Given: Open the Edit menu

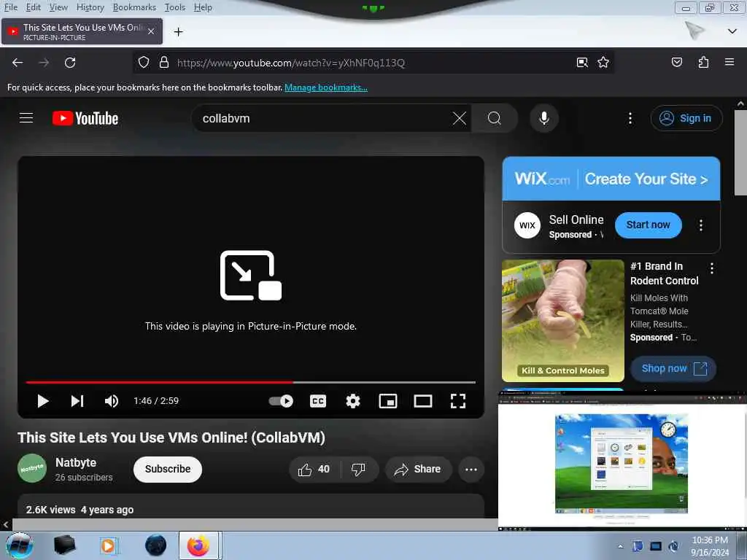Looking at the screenshot, I should point(34,7).
